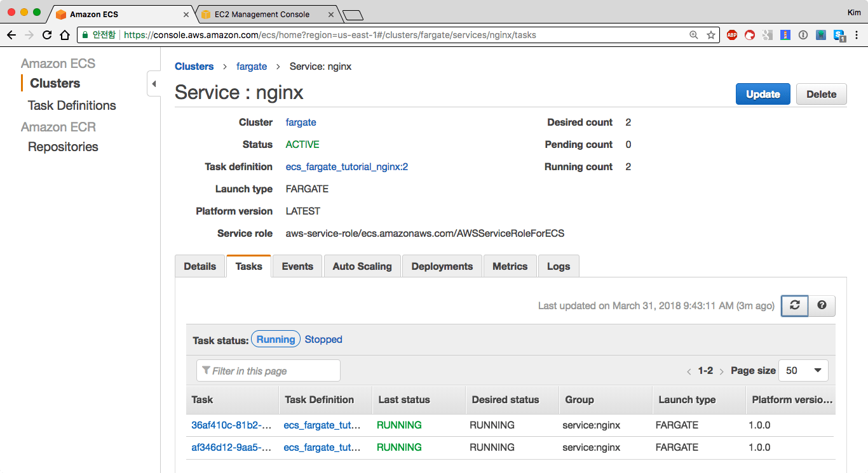Open the Deployments tab
Image resolution: width=868 pixels, height=473 pixels.
tap(442, 267)
